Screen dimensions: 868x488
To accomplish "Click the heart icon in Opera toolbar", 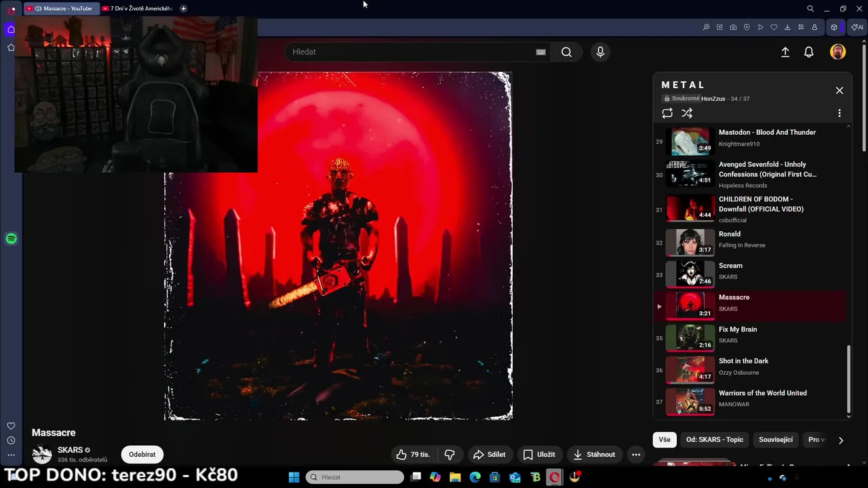I will (x=774, y=27).
